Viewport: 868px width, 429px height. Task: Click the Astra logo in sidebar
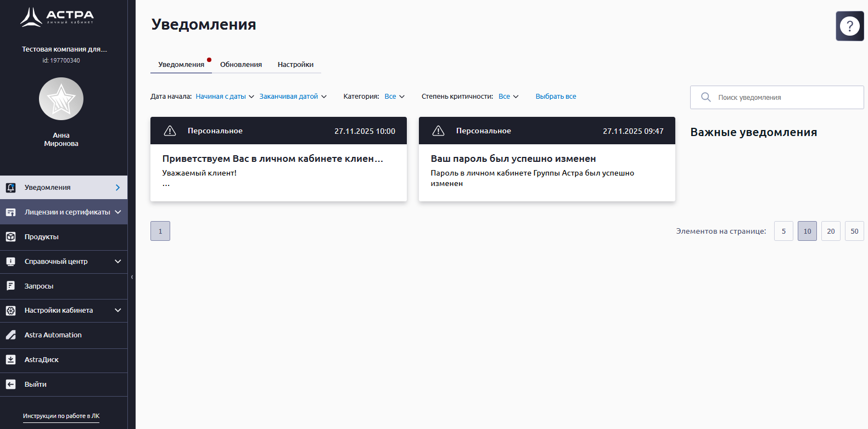(x=57, y=17)
